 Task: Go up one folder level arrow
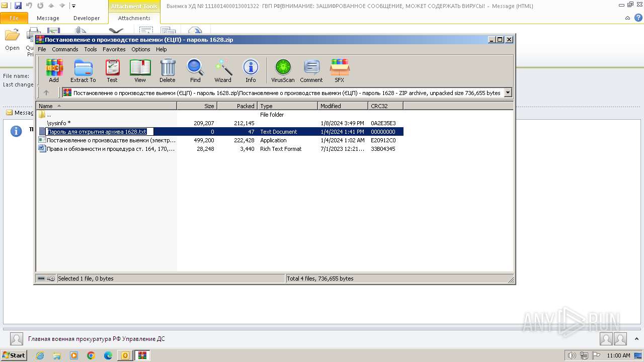point(46,93)
